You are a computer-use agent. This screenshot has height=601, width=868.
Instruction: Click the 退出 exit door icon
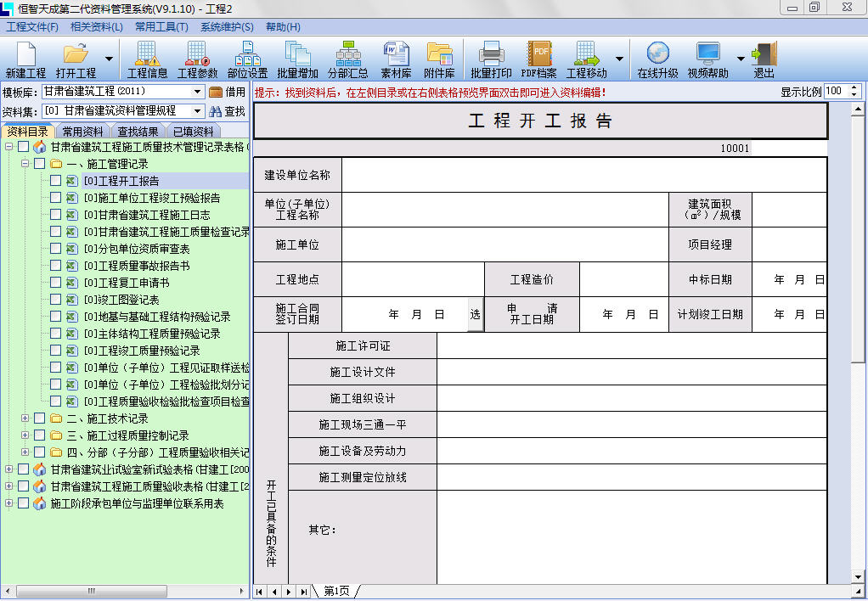[764, 59]
